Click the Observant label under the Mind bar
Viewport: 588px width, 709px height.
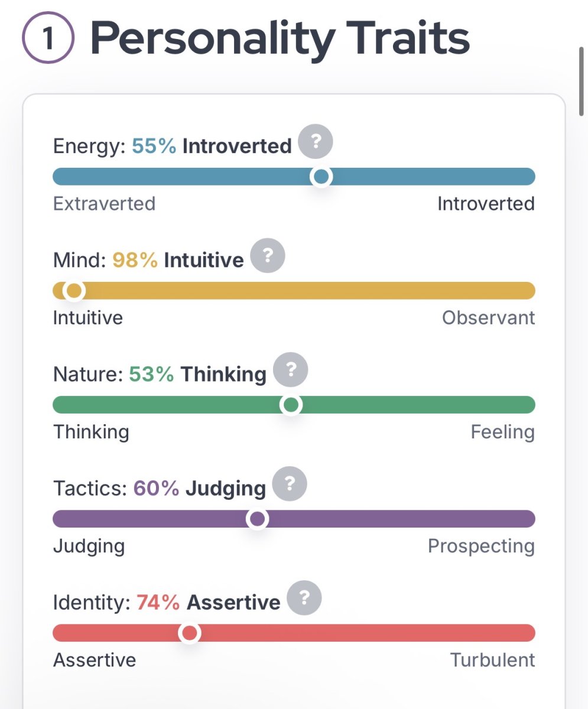(488, 318)
